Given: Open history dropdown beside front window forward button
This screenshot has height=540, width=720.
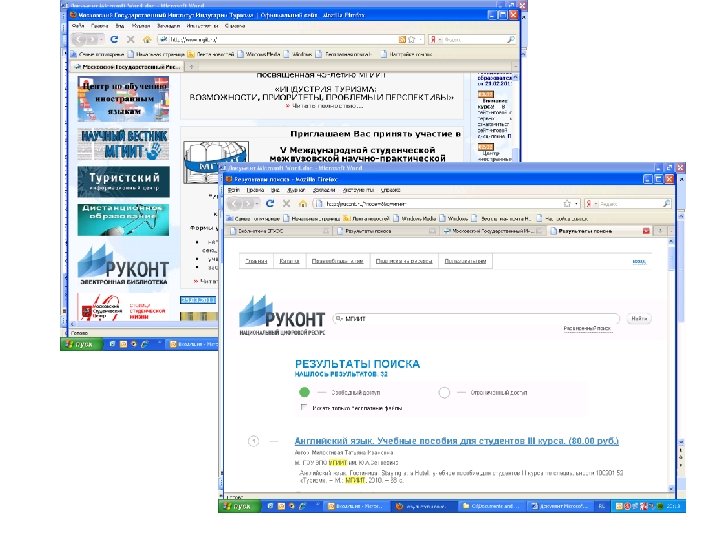Looking at the screenshot, I should 257,203.
